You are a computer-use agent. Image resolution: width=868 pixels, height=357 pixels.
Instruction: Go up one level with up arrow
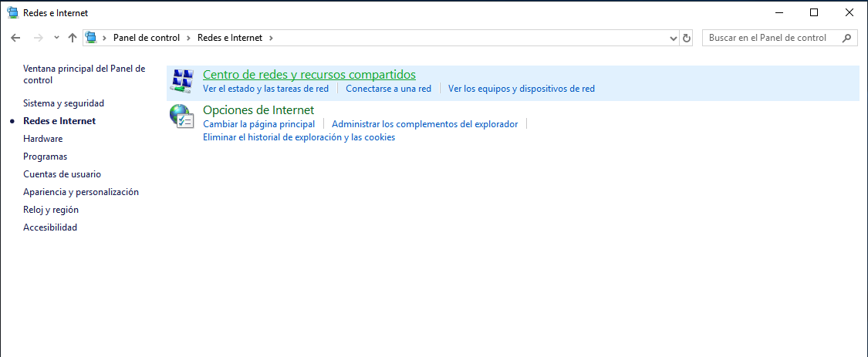(x=72, y=39)
